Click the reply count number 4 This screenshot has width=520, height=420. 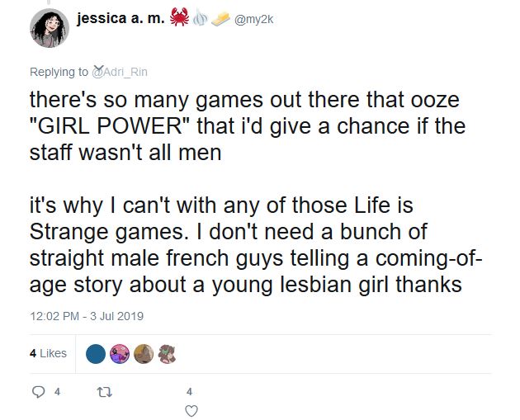coord(57,392)
